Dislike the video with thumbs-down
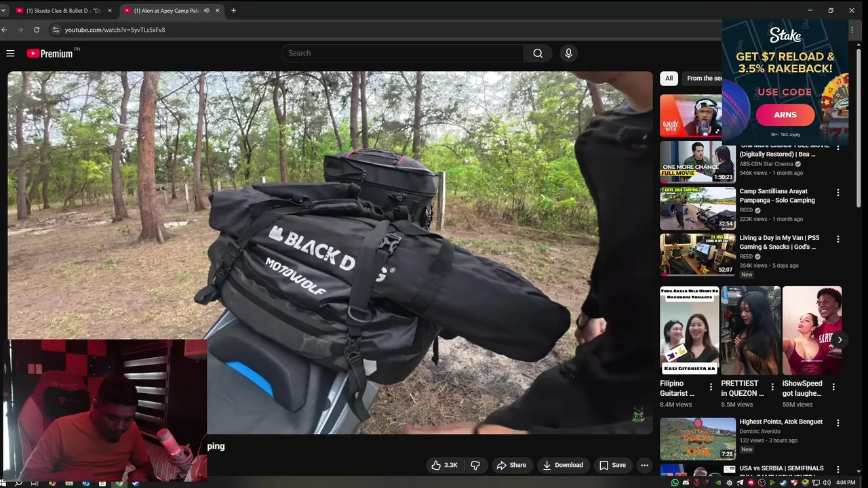 pyautogui.click(x=475, y=465)
